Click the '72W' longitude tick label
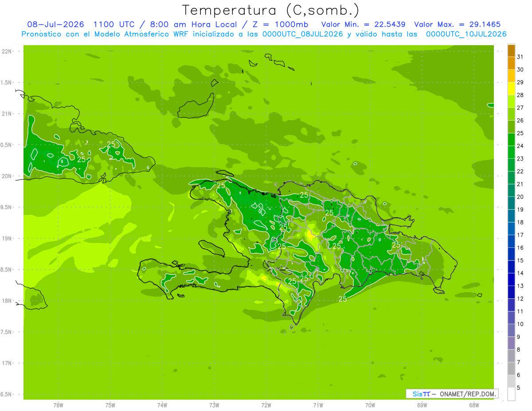Image resolution: width=532 pixels, height=411 pixels. click(x=266, y=405)
